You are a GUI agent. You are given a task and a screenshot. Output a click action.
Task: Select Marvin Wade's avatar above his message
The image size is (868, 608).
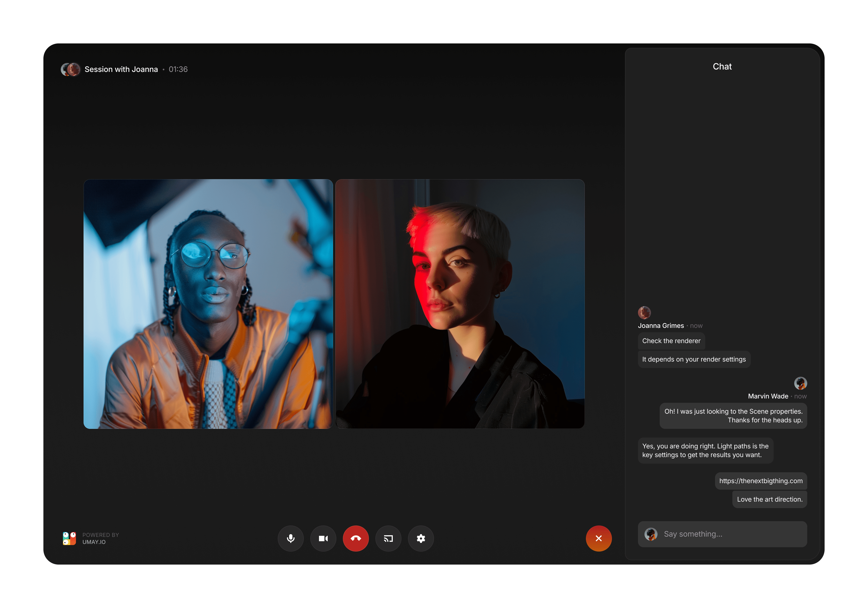[x=800, y=383]
